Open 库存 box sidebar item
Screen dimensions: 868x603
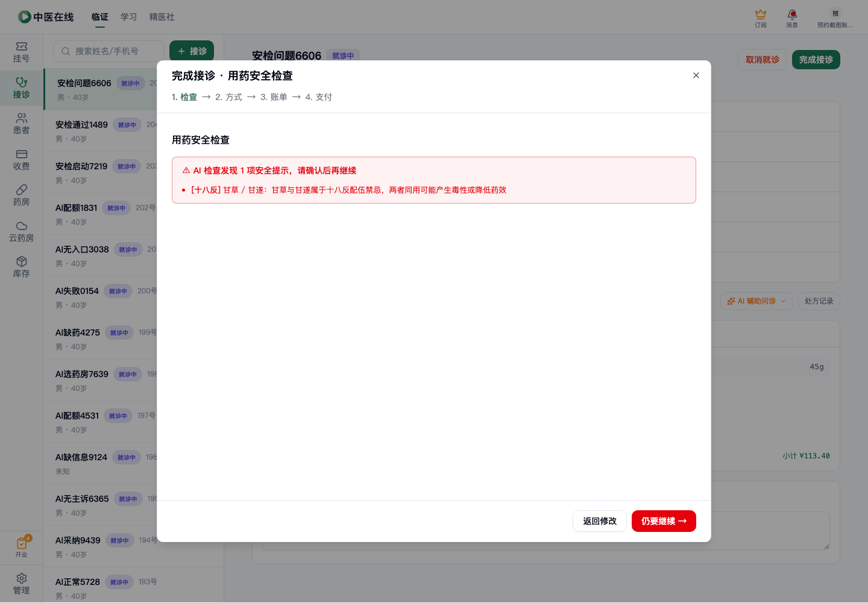[22, 267]
